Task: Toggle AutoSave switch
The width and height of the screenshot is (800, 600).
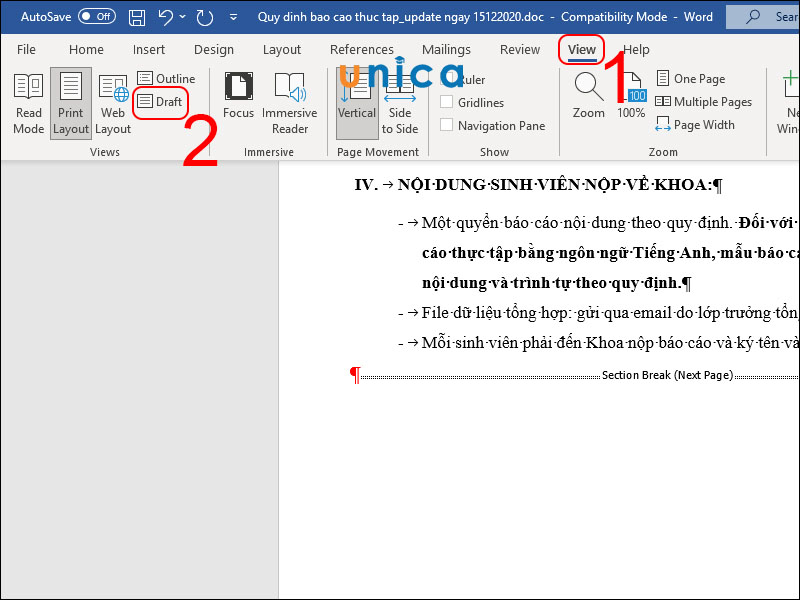Action: pyautogui.click(x=96, y=17)
